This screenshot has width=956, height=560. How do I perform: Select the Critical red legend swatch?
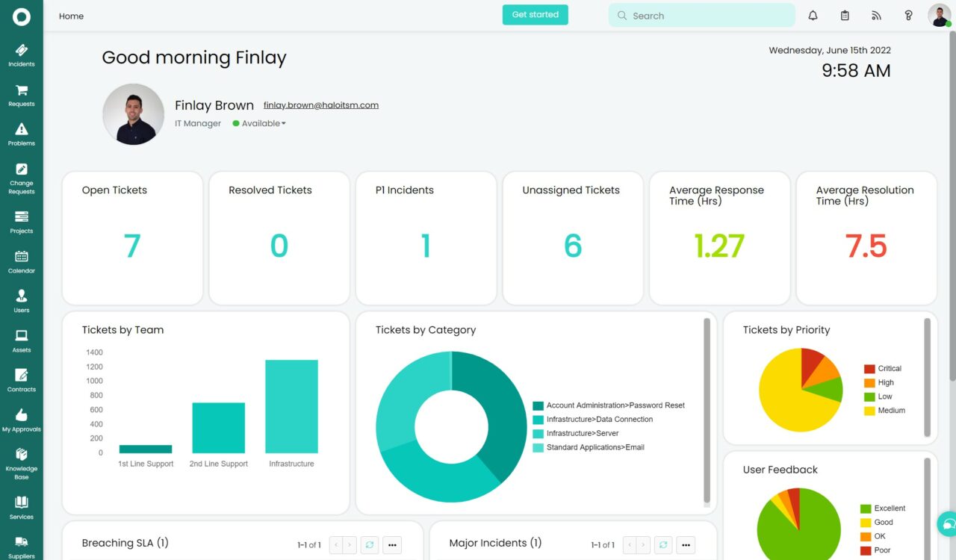coord(869,368)
